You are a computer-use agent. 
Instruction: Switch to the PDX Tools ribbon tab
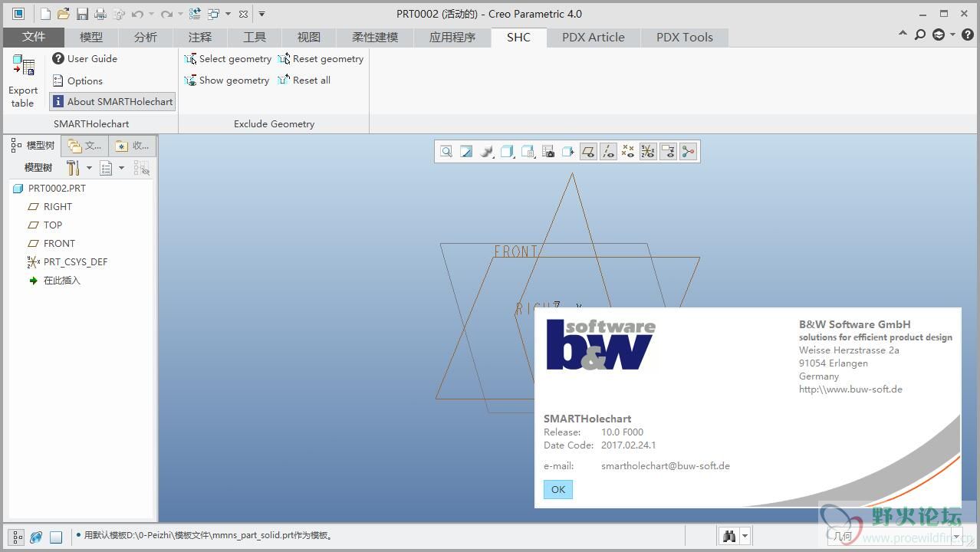tap(685, 37)
